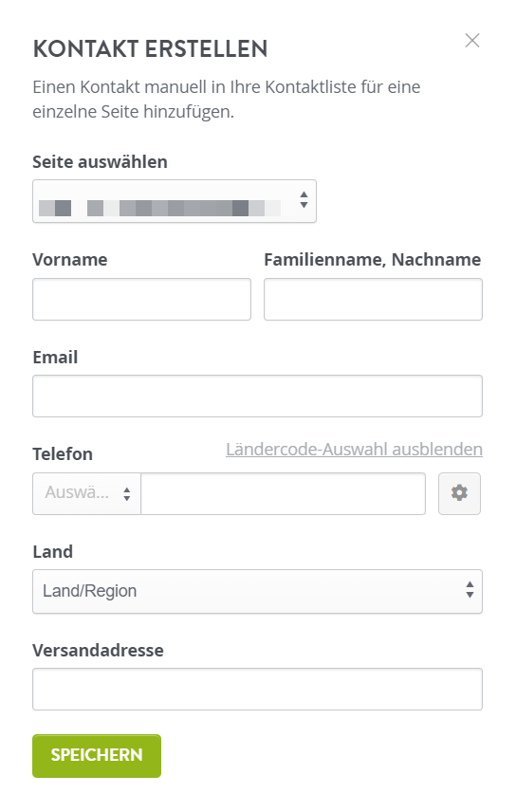This screenshot has width=516, height=812.
Task: Expand the Land/Region dropdown
Action: 257,591
